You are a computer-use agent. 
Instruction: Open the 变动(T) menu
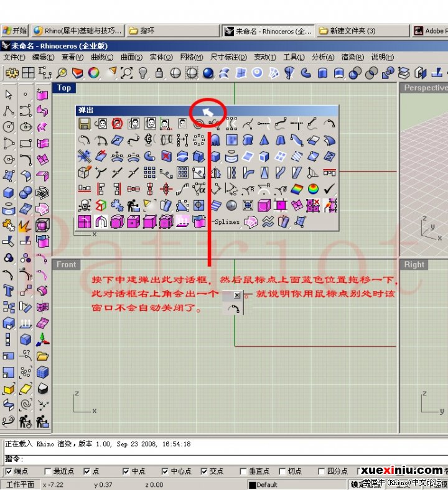(x=265, y=57)
